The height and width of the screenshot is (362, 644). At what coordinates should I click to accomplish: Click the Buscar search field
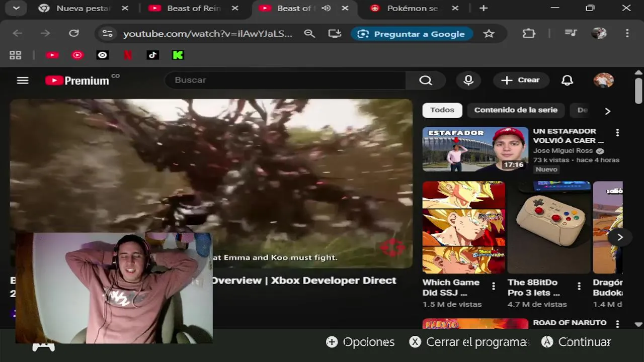[x=285, y=80]
